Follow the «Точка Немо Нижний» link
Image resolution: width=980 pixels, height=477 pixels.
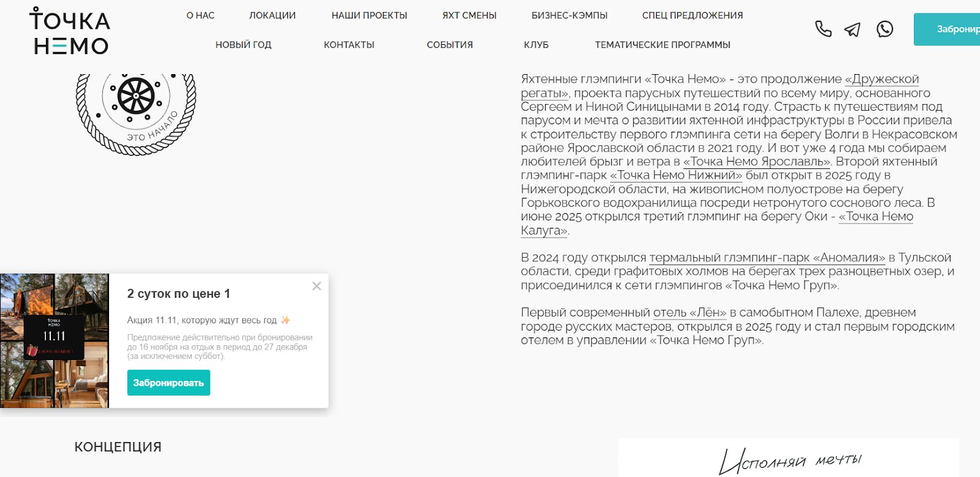[676, 175]
